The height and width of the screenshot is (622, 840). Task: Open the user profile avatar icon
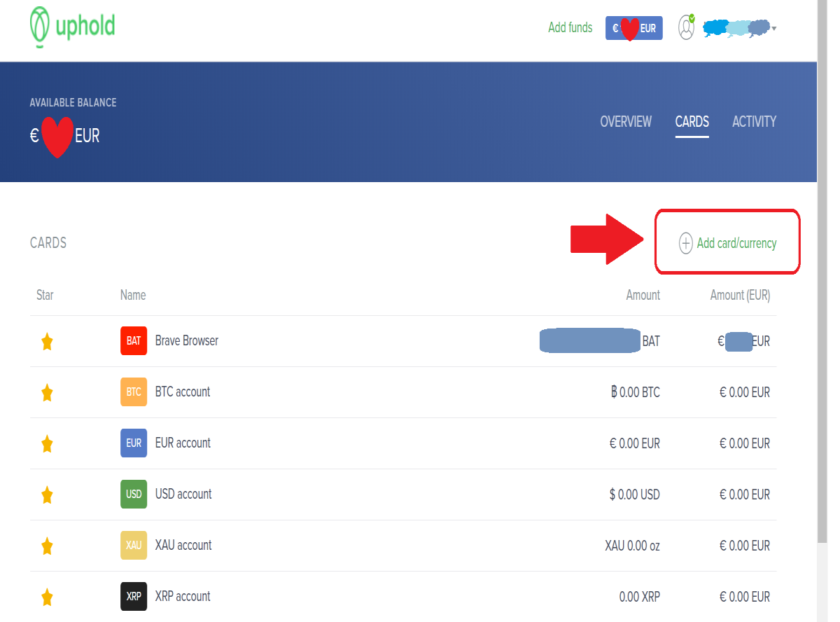click(686, 27)
